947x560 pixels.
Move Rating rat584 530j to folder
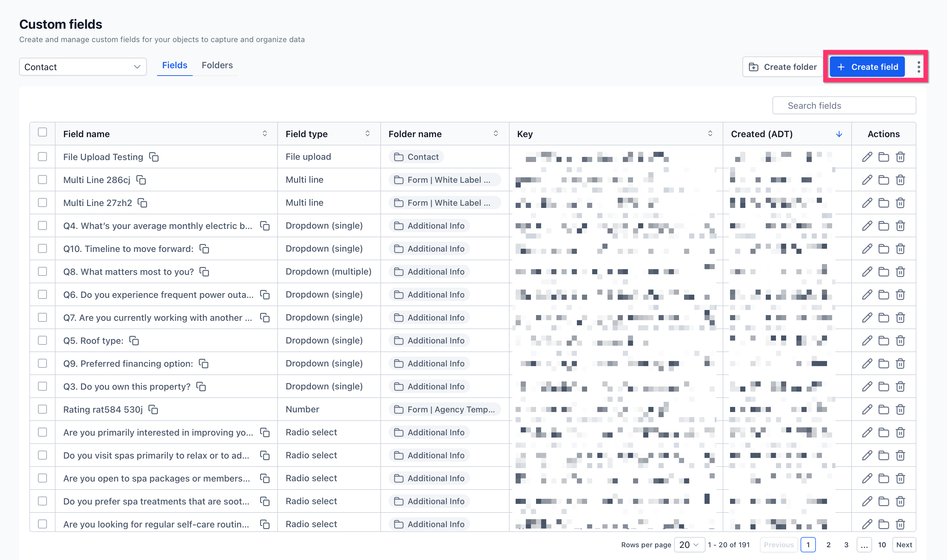tap(883, 409)
